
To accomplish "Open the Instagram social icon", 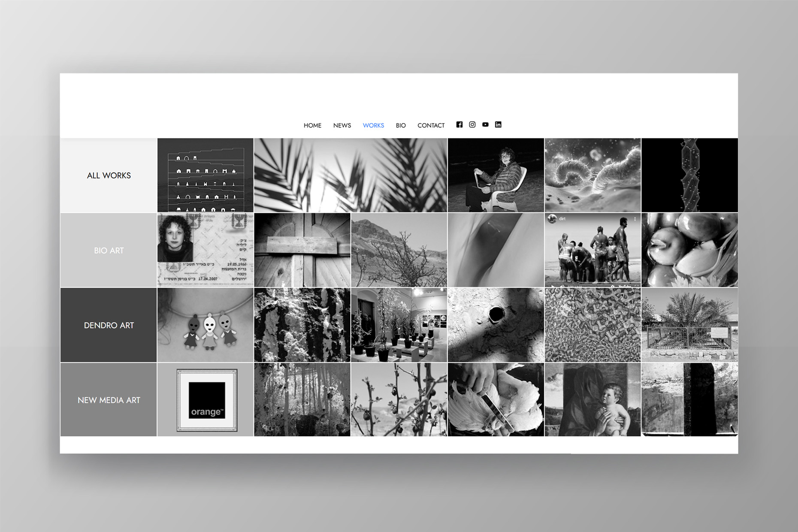I will point(472,124).
